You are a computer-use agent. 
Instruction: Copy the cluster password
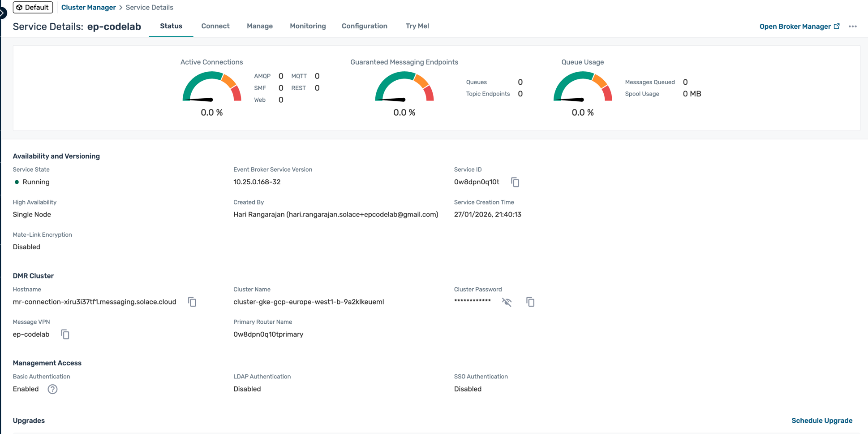tap(530, 302)
